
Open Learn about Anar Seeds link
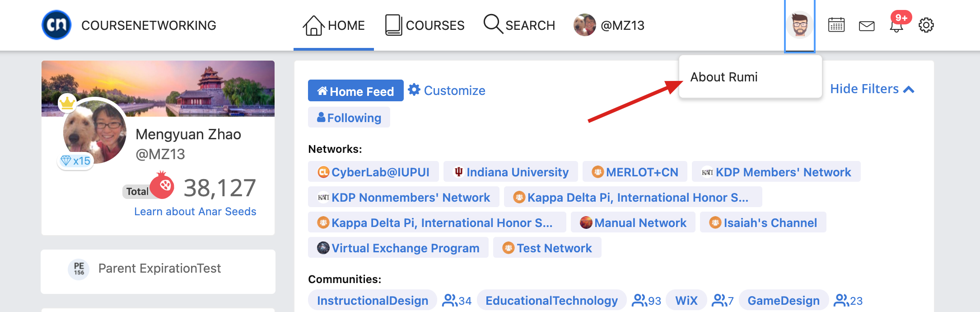point(195,212)
